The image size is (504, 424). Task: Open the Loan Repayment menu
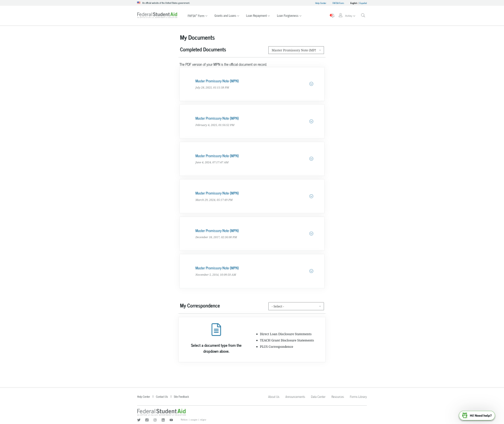257,16
